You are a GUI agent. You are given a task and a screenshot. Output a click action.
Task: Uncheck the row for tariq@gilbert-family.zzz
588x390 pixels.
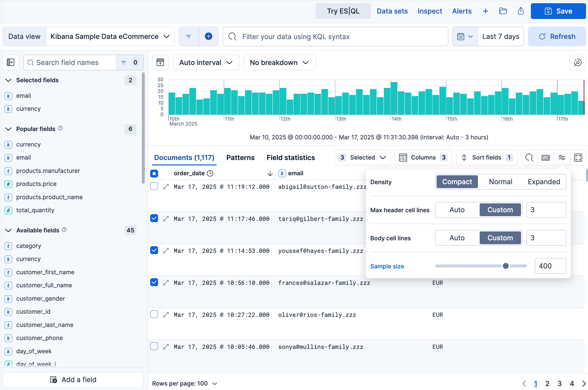(154, 218)
